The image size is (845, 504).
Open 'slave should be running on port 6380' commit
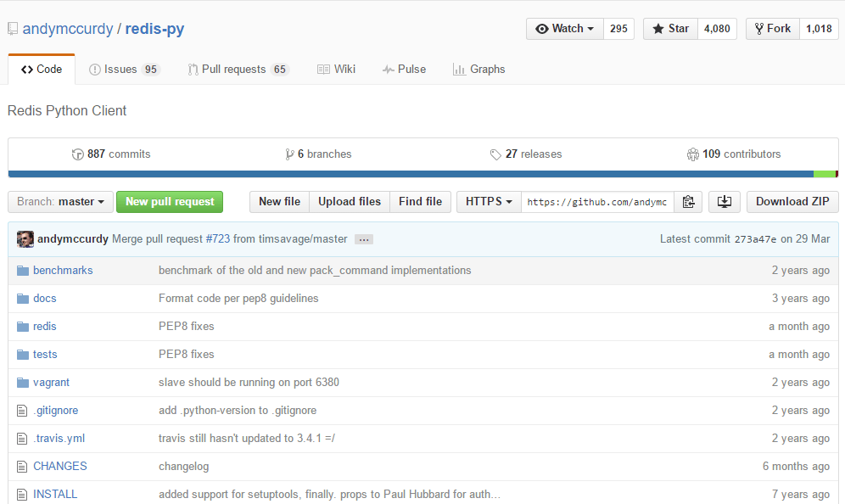coord(249,382)
